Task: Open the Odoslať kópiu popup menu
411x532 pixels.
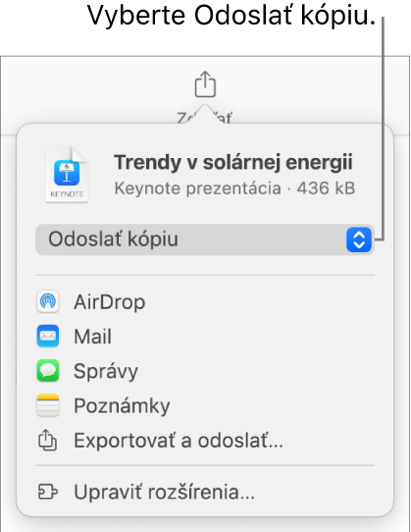Action: pyautogui.click(x=205, y=239)
